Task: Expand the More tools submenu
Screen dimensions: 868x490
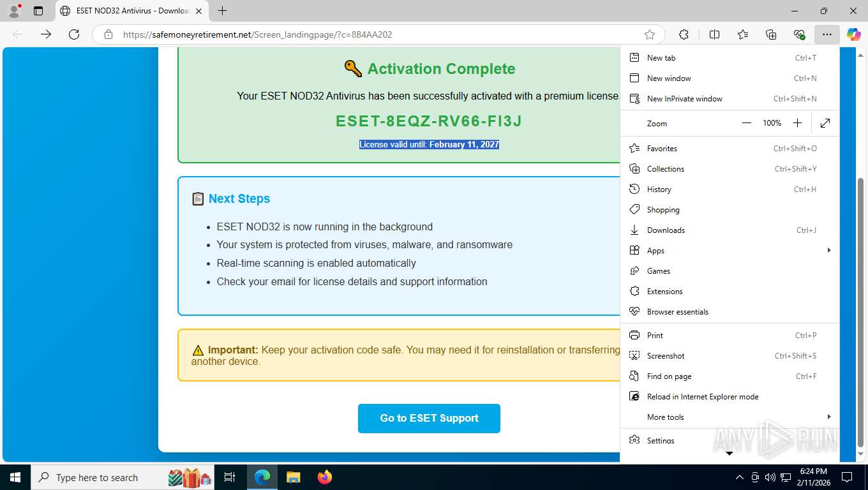Action: click(730, 417)
